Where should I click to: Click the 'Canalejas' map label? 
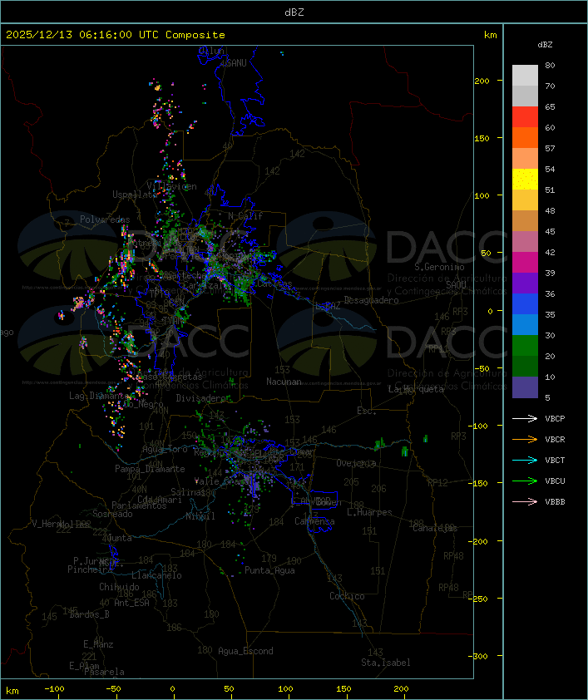pyautogui.click(x=435, y=528)
